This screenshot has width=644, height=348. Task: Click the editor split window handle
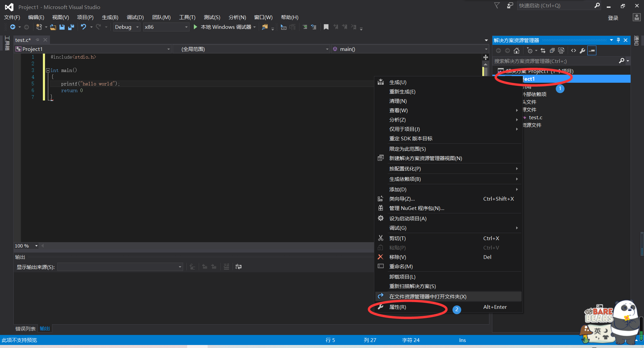485,57
